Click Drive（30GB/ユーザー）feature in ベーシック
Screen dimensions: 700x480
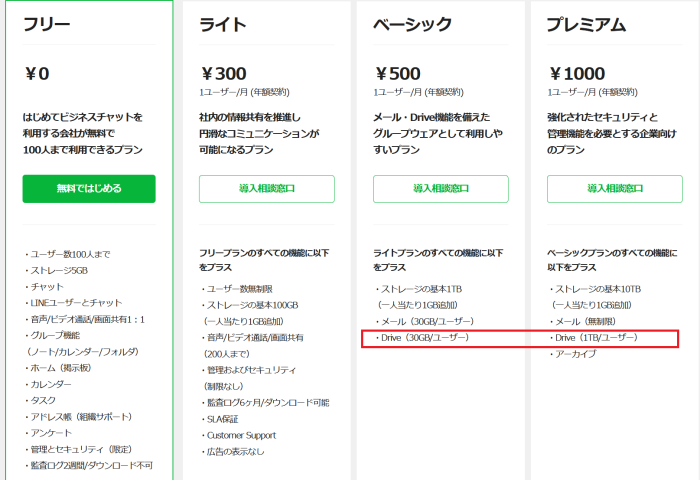[423, 338]
